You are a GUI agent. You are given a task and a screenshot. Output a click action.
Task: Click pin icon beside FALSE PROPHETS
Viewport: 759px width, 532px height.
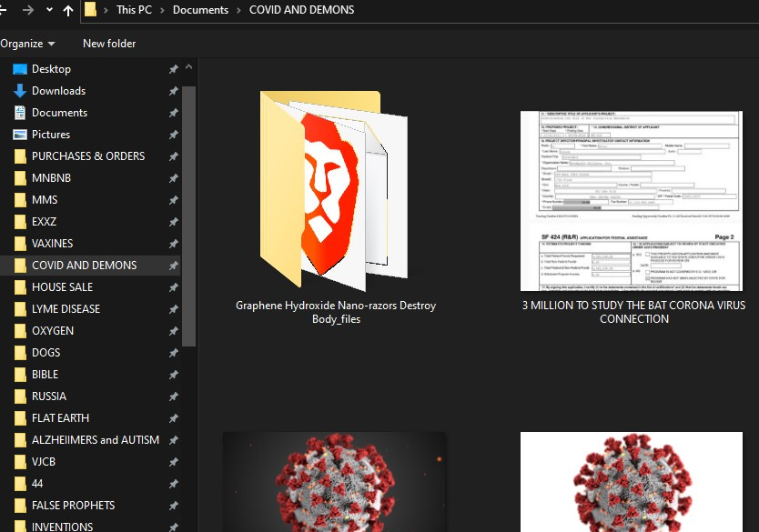click(173, 506)
